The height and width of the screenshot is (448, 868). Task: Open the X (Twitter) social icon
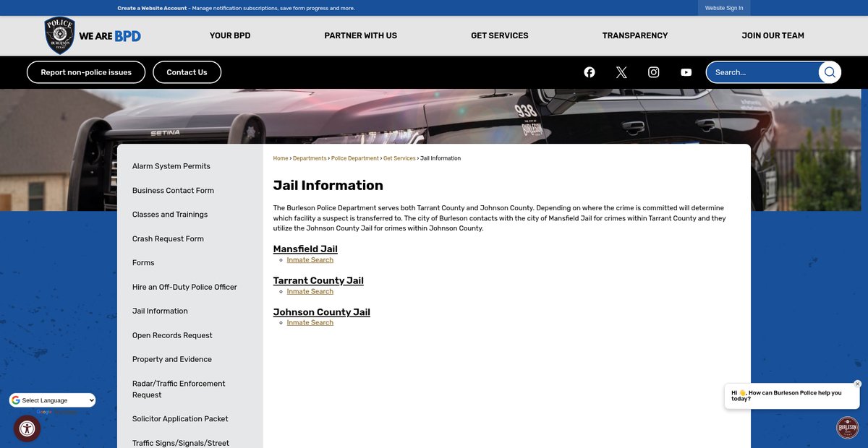(621, 72)
